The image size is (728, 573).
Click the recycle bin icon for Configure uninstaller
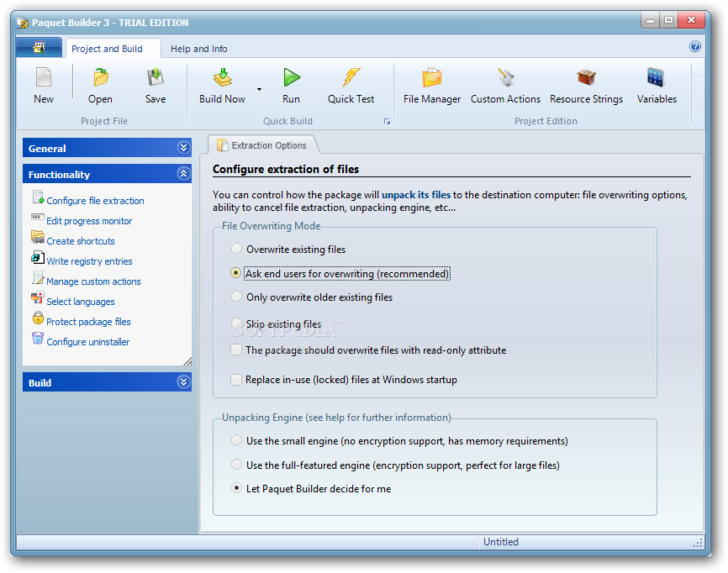pos(38,338)
